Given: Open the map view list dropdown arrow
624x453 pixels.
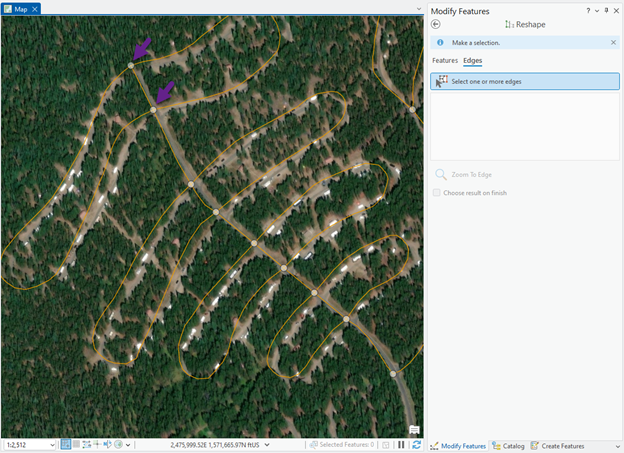Looking at the screenshot, I should 419,9.
